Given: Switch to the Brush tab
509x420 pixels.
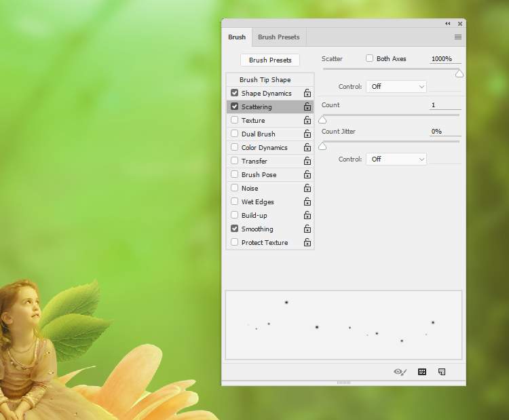Looking at the screenshot, I should tap(237, 37).
